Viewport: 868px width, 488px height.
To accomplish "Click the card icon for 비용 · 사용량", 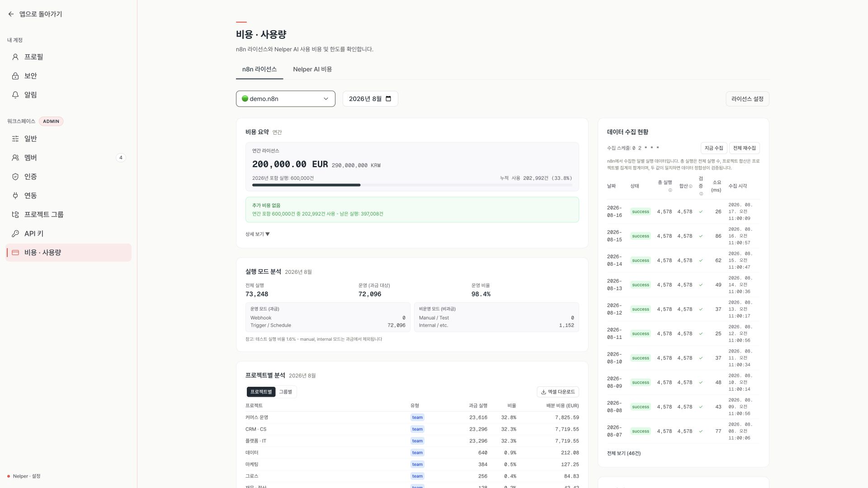I will coord(15,253).
